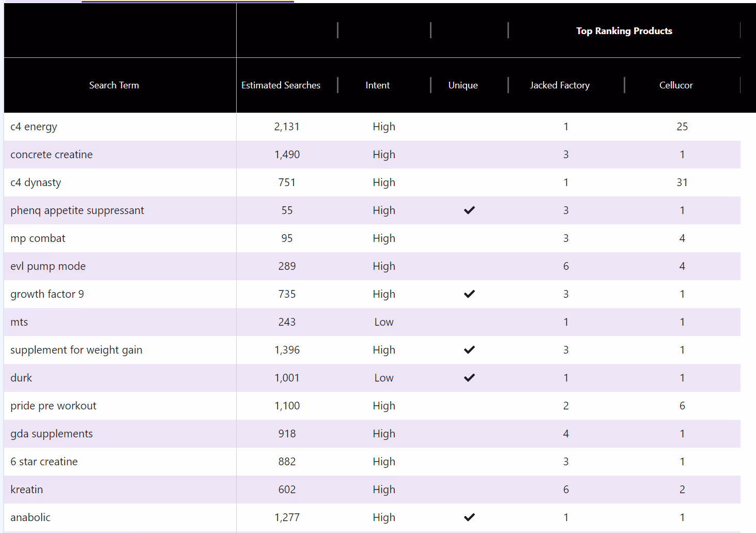Viewport: 756px width, 533px height.
Task: Click Cellucor rank 4 for mp combat
Action: click(682, 238)
